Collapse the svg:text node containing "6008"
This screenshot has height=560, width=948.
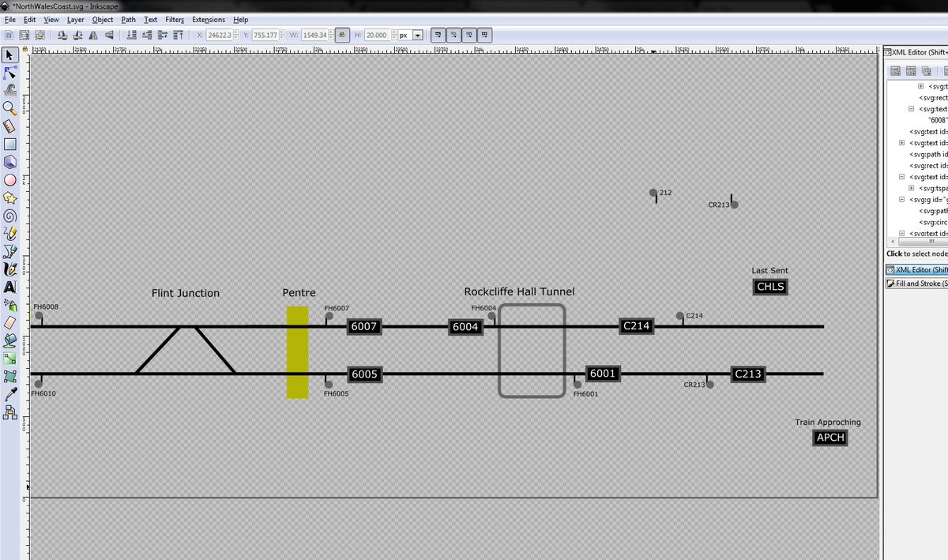click(912, 109)
